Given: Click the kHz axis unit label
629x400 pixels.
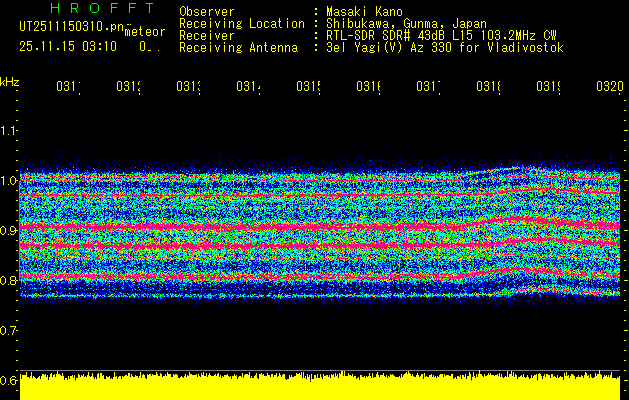Looking at the screenshot, I should click(x=10, y=80).
